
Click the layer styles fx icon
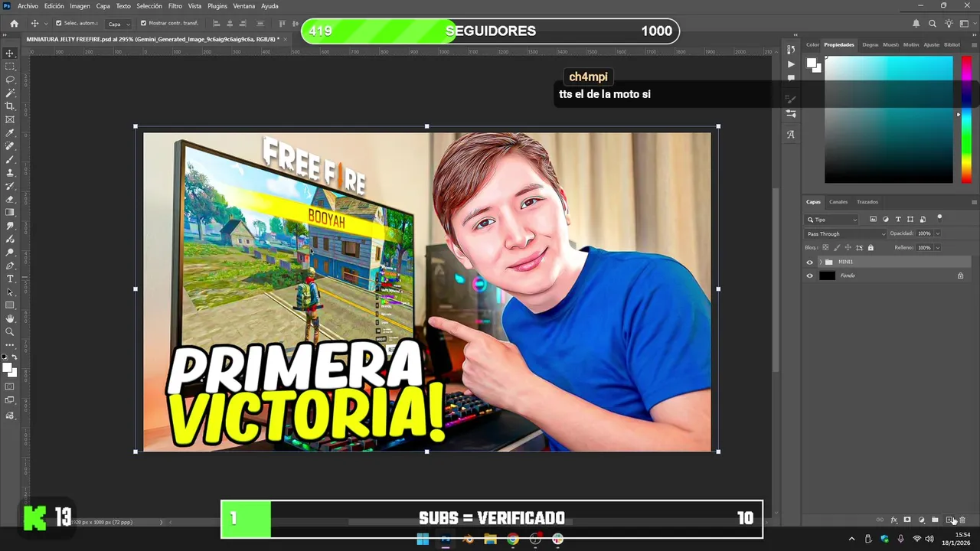coord(893,520)
